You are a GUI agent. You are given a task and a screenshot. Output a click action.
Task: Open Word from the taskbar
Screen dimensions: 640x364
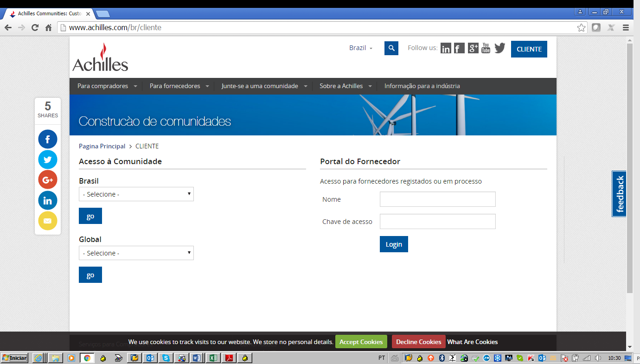[x=196, y=358]
